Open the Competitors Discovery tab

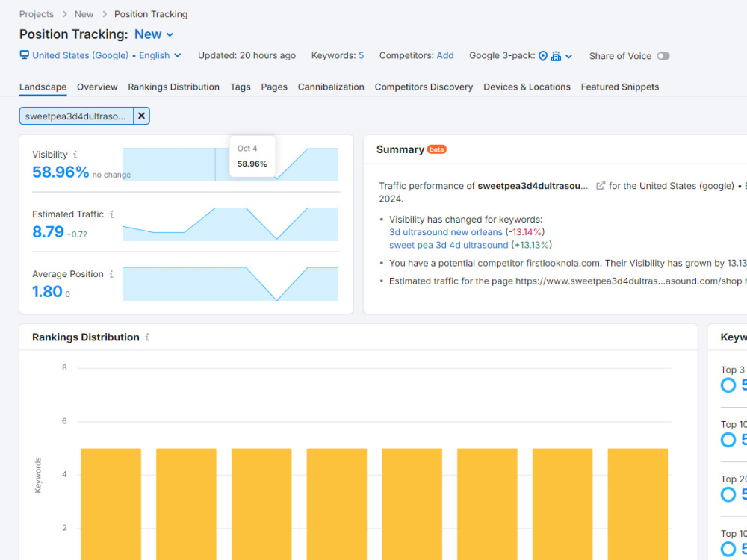424,87
